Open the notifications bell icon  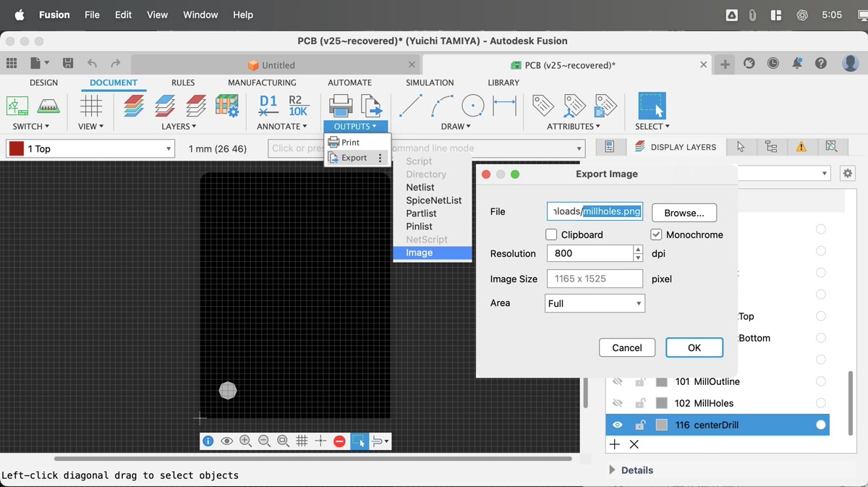tap(797, 64)
